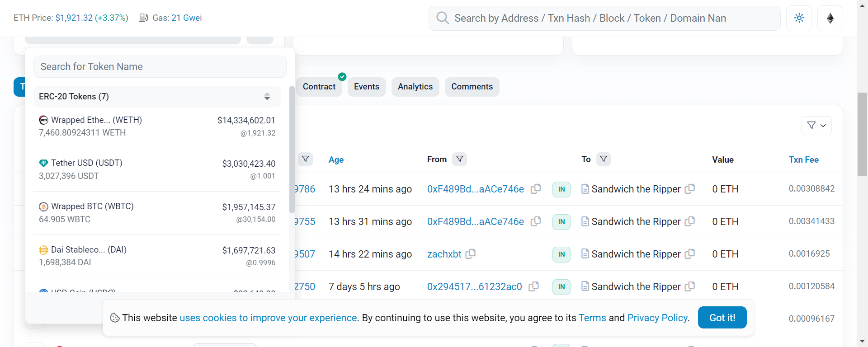
Task: Copy 0x294517...61232ac0 address
Action: [534, 286]
